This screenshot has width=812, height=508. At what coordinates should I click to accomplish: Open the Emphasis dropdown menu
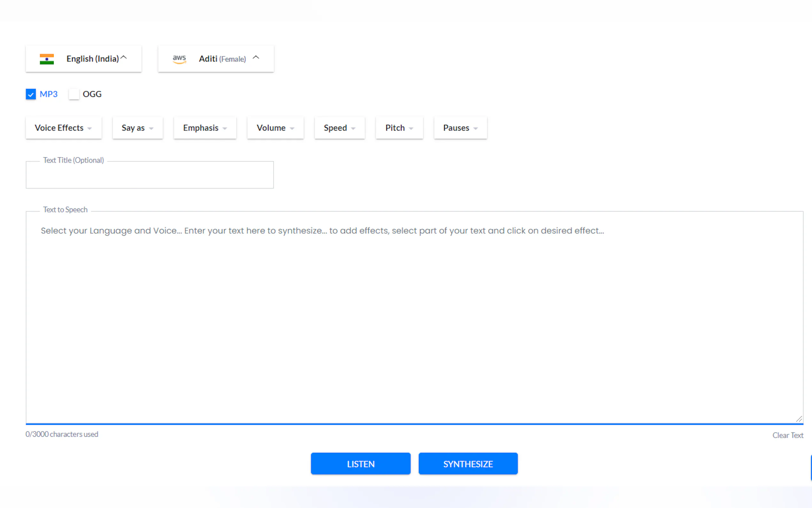click(x=205, y=128)
